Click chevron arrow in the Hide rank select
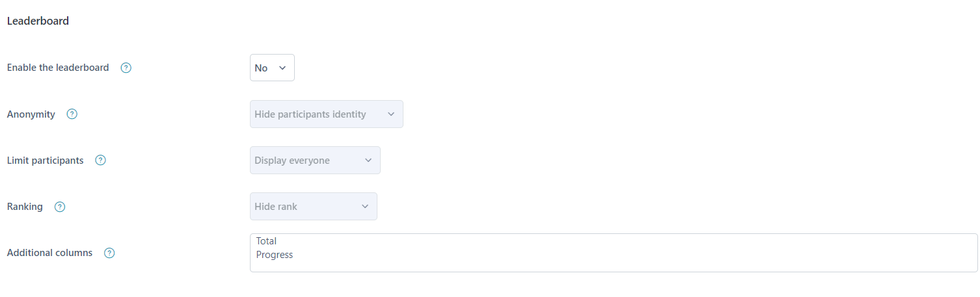The image size is (980, 297). click(365, 207)
